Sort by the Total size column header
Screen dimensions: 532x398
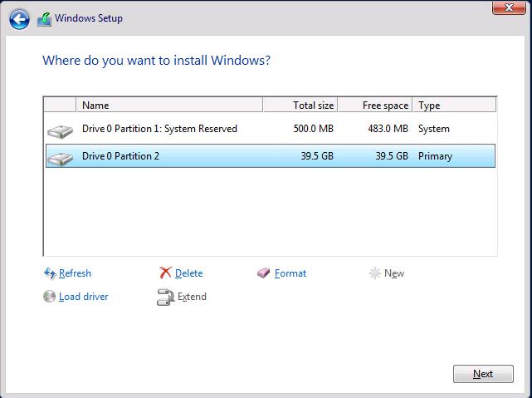(300, 105)
